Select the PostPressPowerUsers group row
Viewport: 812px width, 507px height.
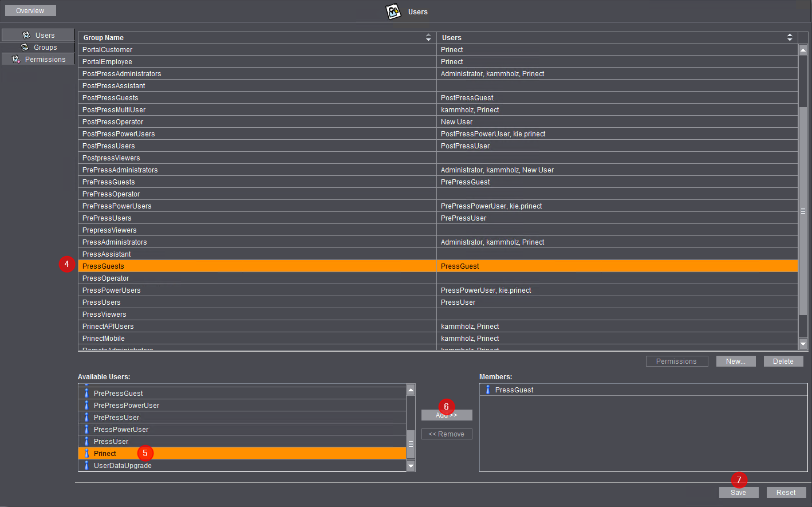[x=438, y=133]
